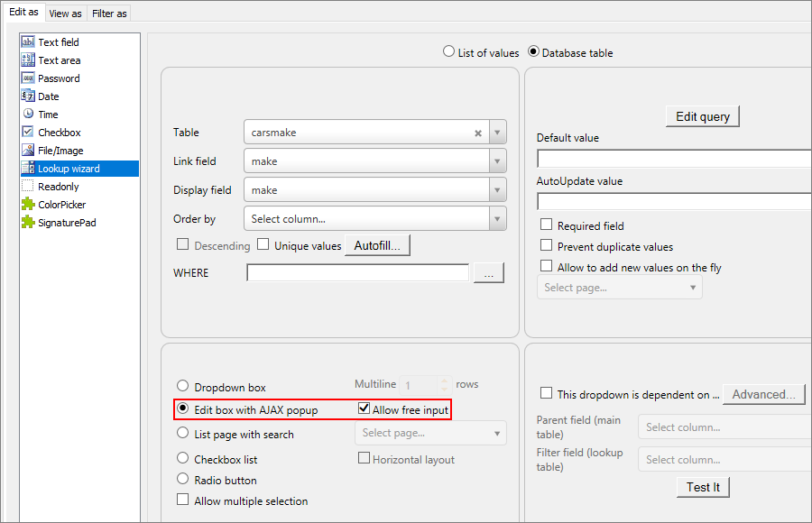This screenshot has height=523, width=812.
Task: Switch to the View as tab
Action: coord(65,13)
